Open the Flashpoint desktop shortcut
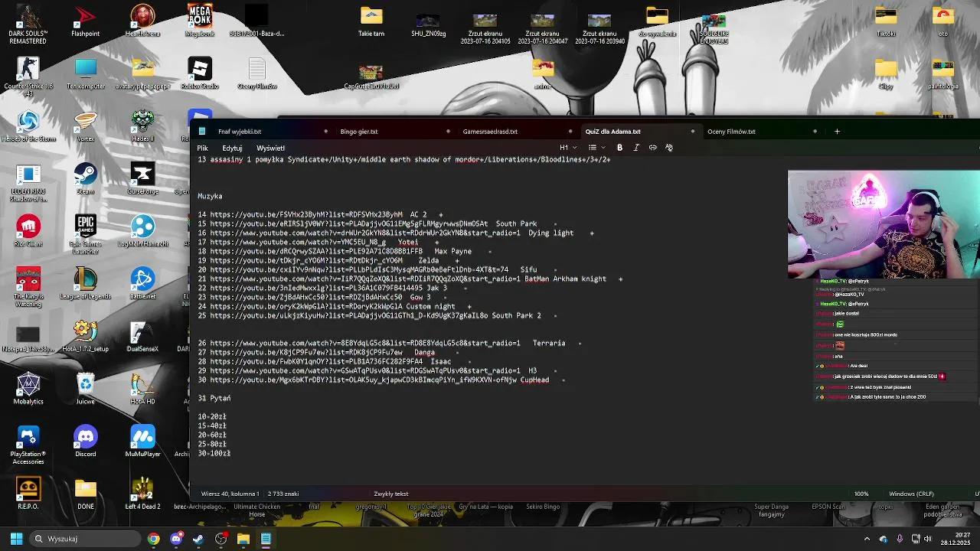Image resolution: width=980 pixels, height=551 pixels. point(86,21)
